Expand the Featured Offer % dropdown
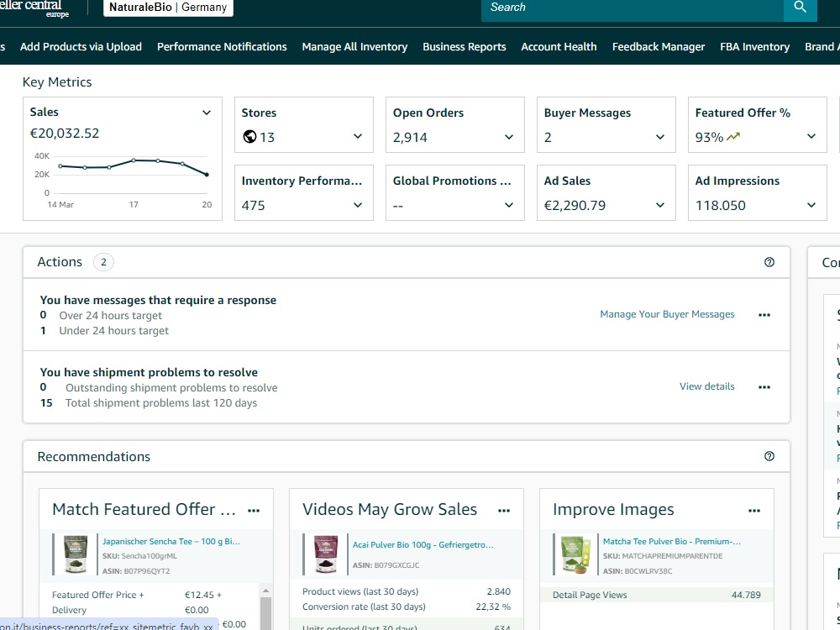840x630 pixels. [x=811, y=136]
